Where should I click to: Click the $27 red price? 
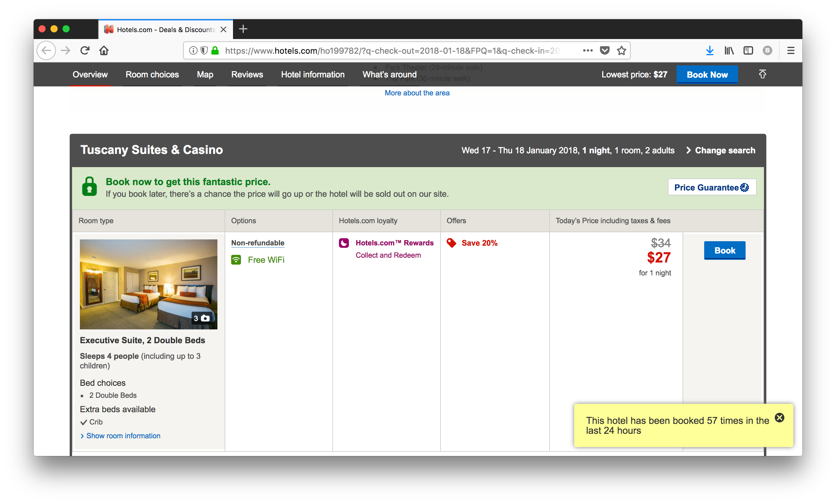[x=659, y=258]
